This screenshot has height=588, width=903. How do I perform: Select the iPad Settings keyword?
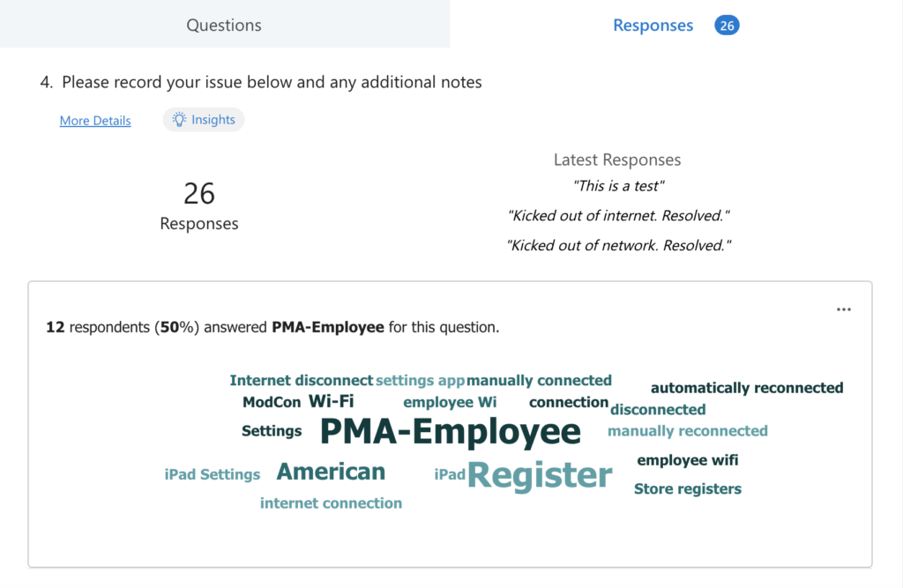(213, 474)
